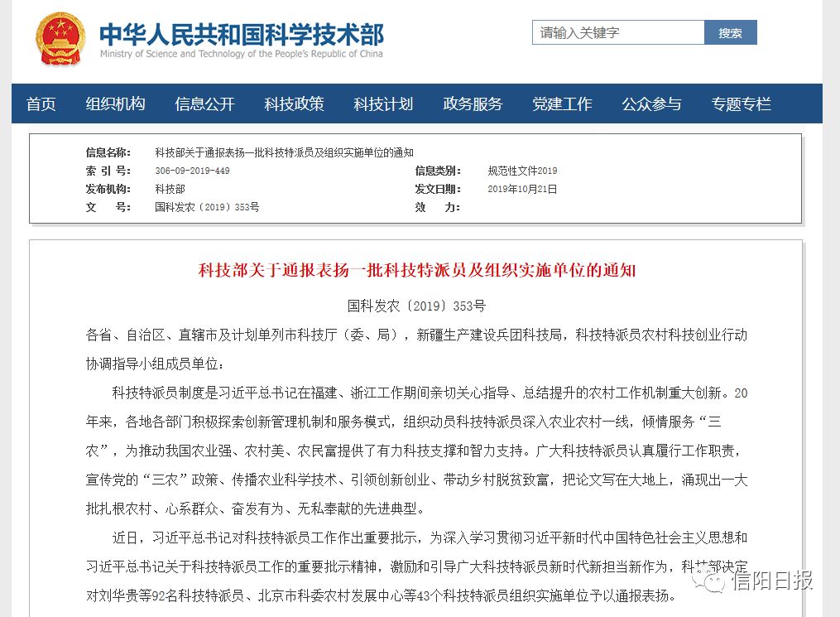Click the 效力 label
840x617 pixels.
438,207
